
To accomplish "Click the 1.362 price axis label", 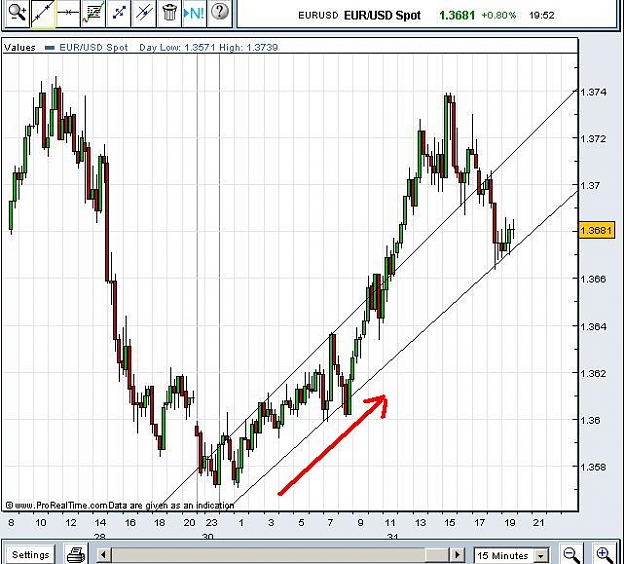I will point(593,373).
